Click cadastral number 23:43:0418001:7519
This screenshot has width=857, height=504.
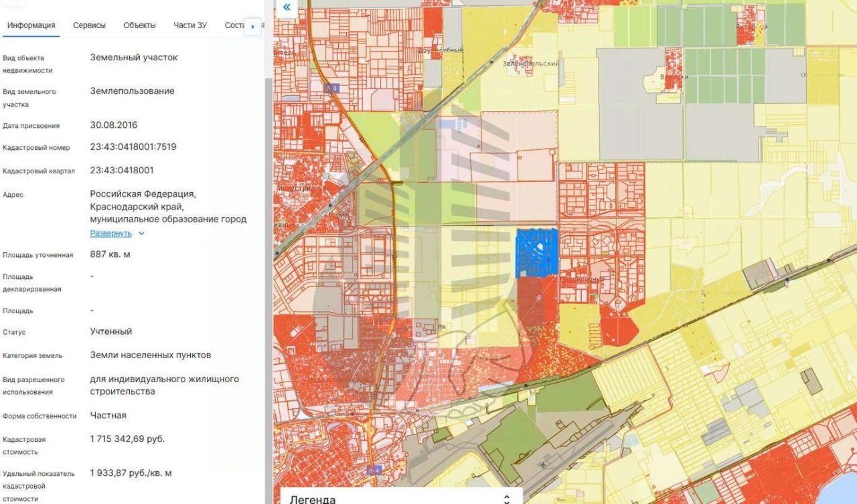[133, 147]
